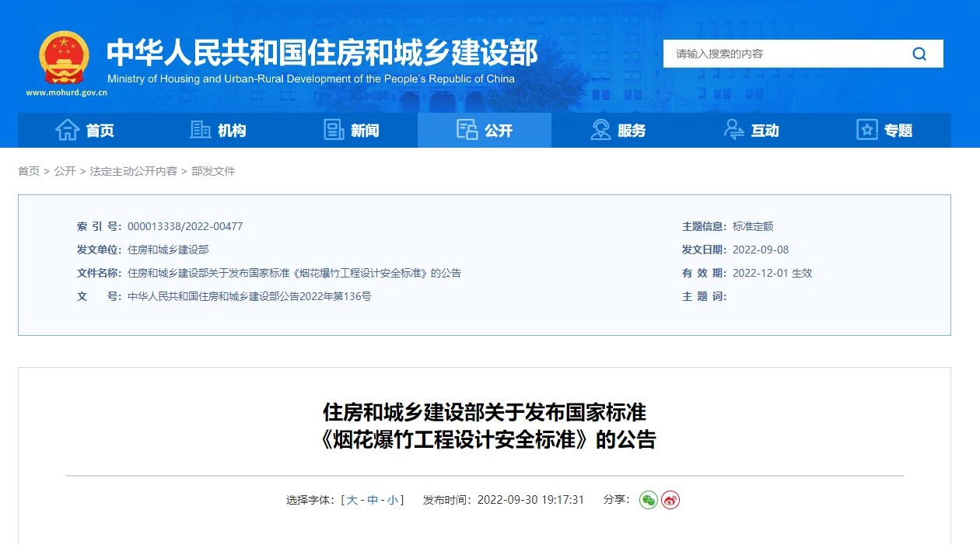This screenshot has height=545, width=980.
Task: Share the article via Weibo icon
Action: tap(670, 500)
